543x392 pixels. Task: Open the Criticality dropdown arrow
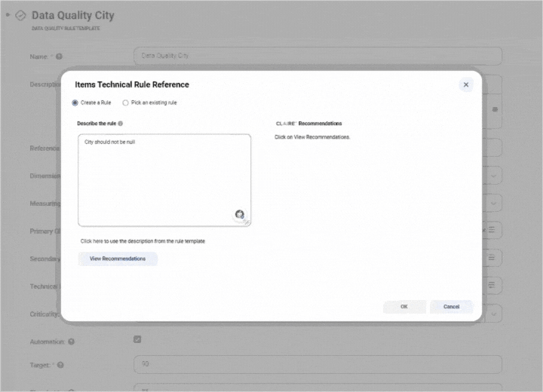click(x=493, y=314)
